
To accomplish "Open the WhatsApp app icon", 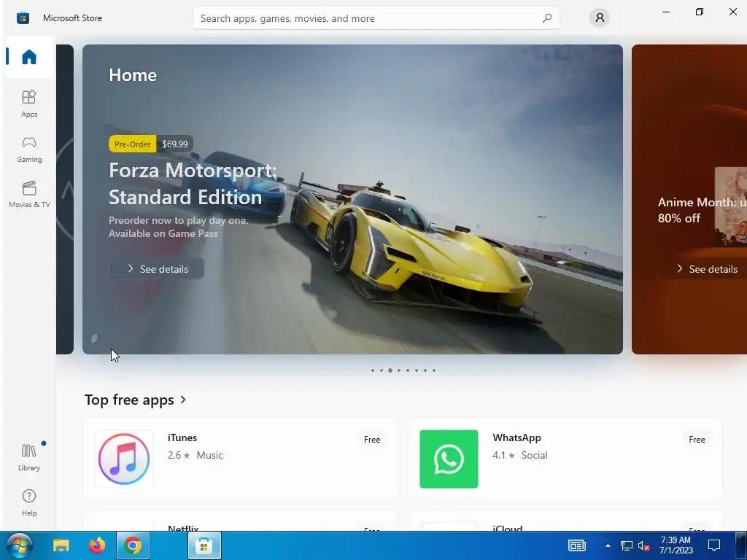I will [x=449, y=459].
